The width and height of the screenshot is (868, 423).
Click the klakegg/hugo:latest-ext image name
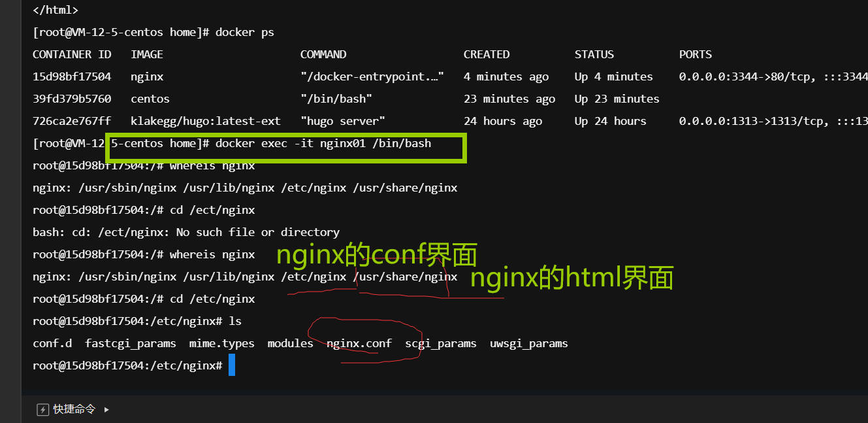206,121
